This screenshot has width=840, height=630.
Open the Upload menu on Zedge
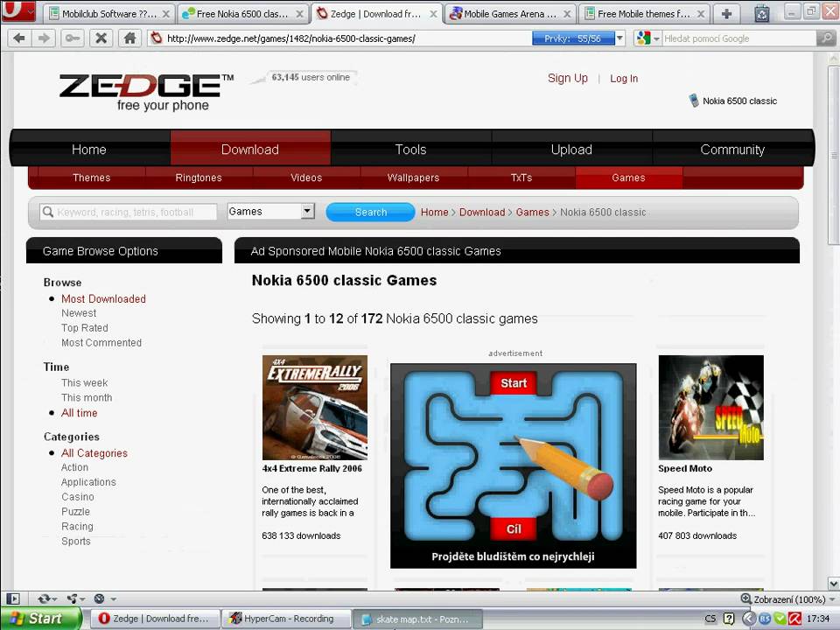(571, 150)
